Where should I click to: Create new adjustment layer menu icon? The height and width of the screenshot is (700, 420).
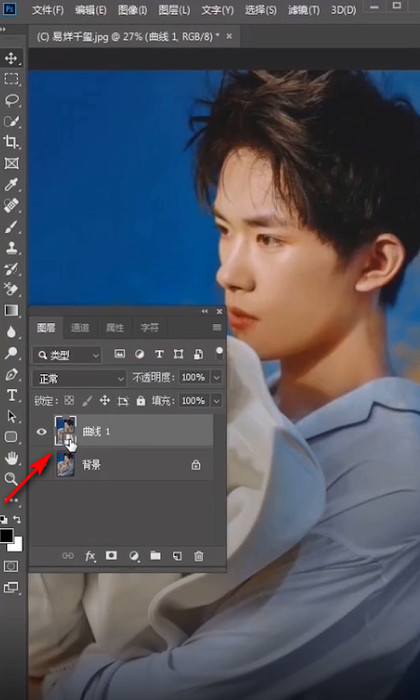tap(133, 556)
